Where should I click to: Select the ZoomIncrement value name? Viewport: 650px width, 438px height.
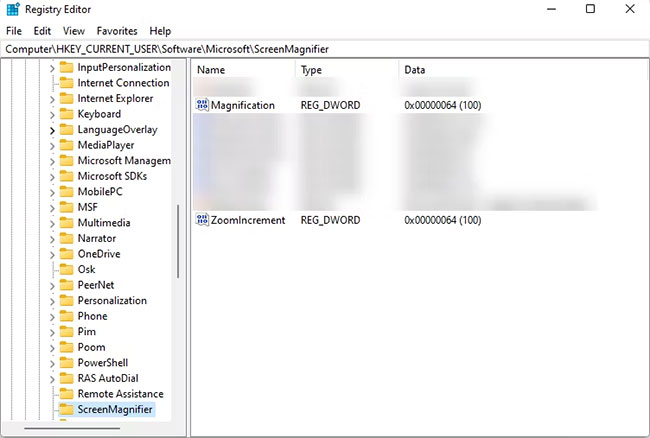point(248,220)
